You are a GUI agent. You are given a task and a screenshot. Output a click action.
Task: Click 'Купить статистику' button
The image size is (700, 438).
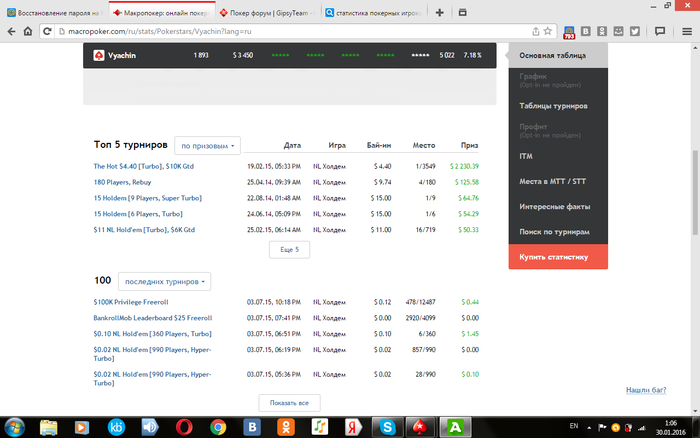(x=558, y=257)
